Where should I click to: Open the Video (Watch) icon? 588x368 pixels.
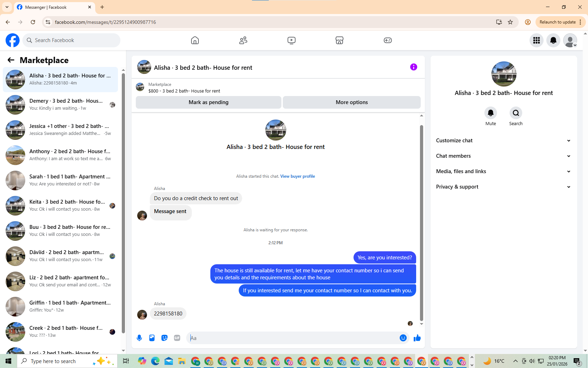[292, 40]
